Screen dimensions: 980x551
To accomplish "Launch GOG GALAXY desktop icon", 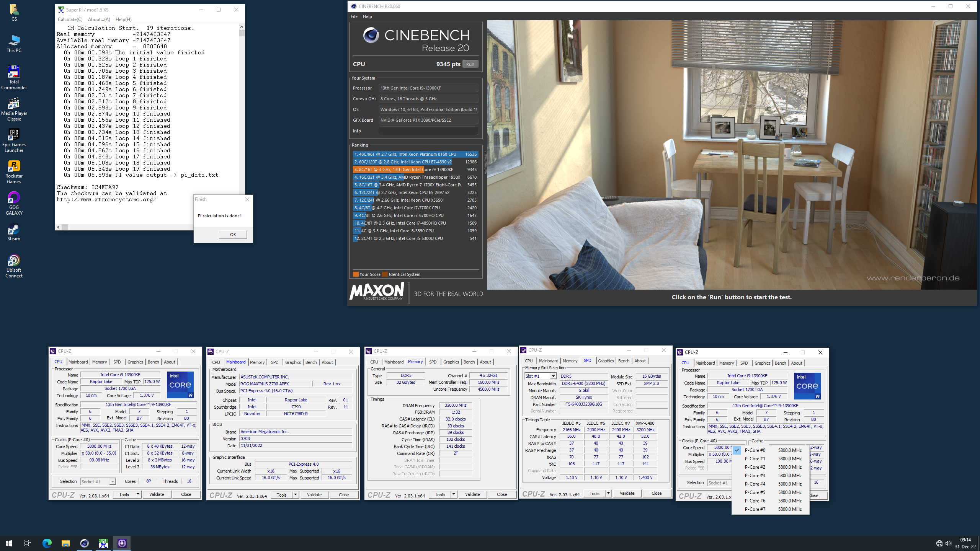I will 14,203.
